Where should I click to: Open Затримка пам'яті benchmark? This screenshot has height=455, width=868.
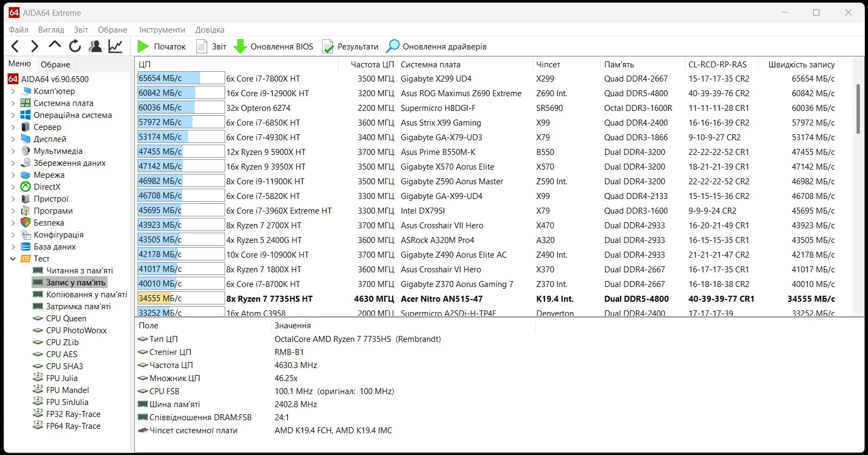point(78,307)
